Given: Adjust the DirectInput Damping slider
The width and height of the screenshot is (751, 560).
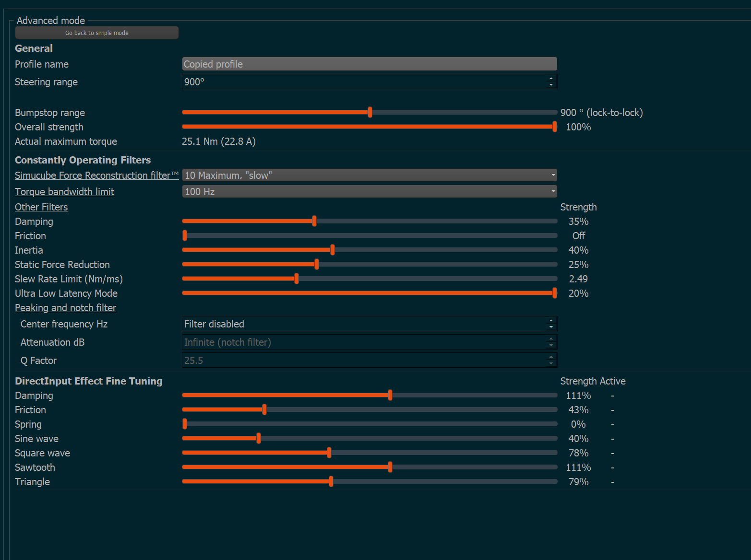Looking at the screenshot, I should coord(370,395).
